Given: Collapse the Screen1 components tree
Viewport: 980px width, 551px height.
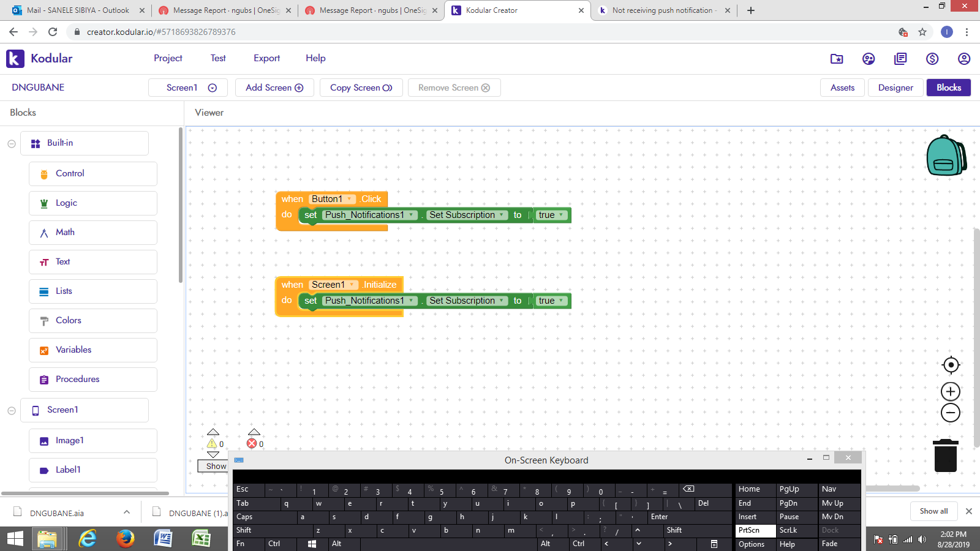Looking at the screenshot, I should (12, 411).
